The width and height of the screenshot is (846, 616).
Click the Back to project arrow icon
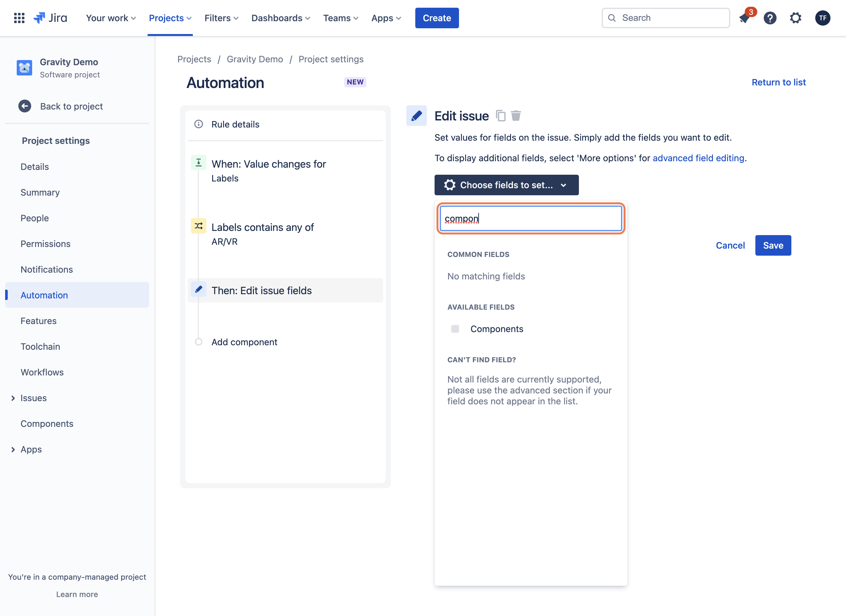pyautogui.click(x=25, y=106)
